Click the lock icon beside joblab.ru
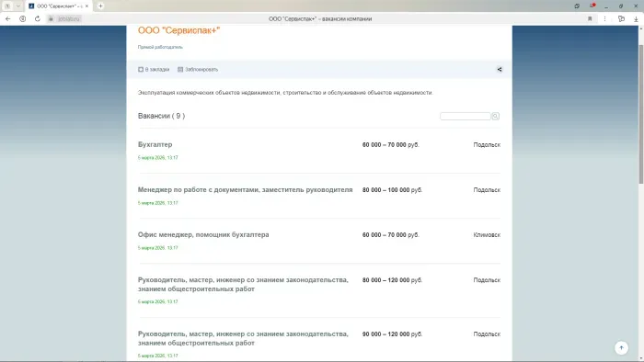Screen dimensions: 644x362 (51, 19)
